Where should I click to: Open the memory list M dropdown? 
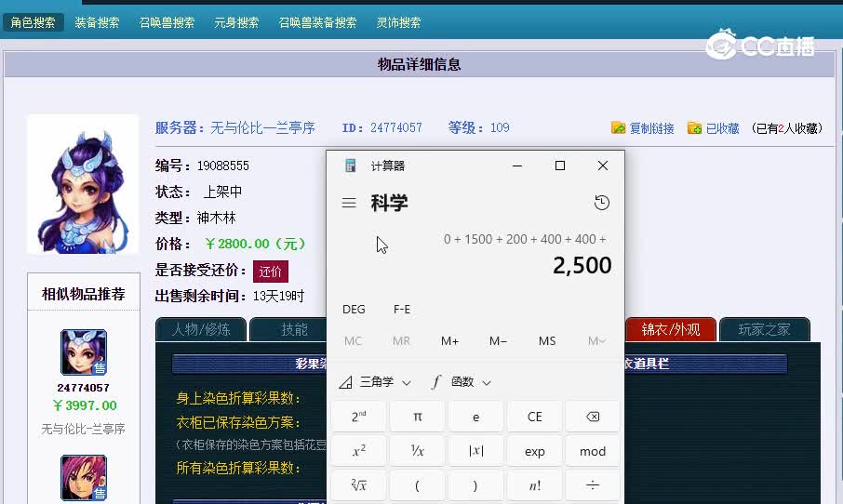tap(596, 340)
